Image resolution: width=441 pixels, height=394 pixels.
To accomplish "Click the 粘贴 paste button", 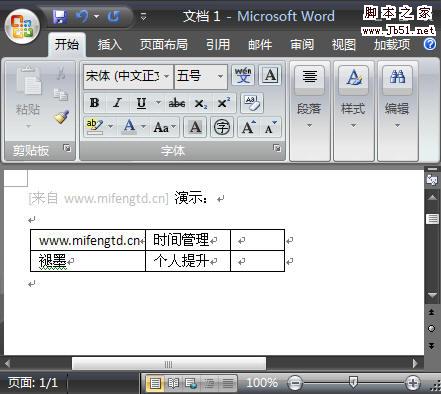I will tap(28, 82).
